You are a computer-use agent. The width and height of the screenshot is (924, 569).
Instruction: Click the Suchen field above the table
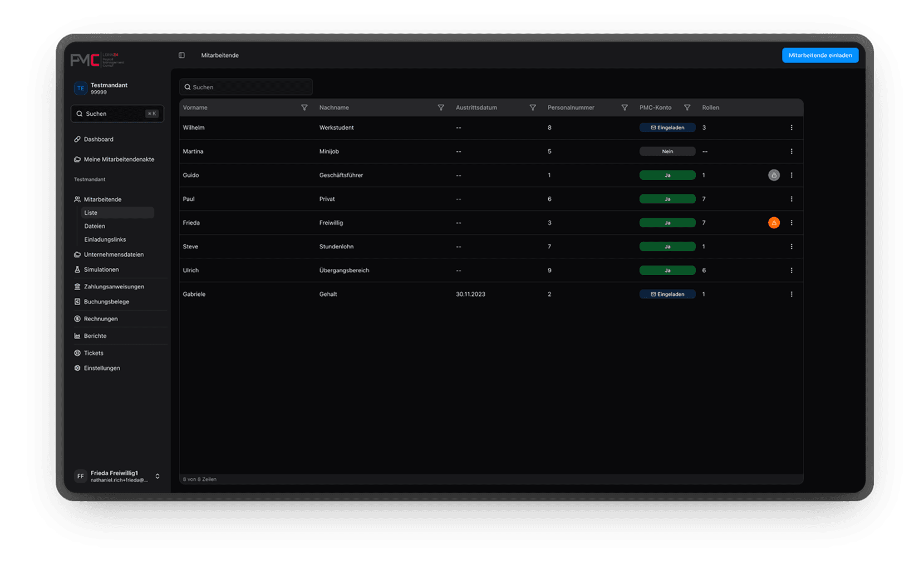point(246,87)
